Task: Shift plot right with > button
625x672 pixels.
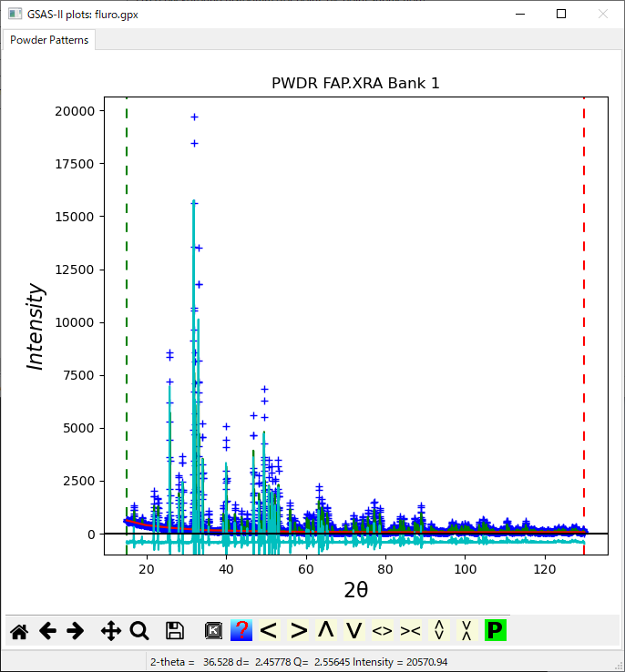Action: click(x=298, y=630)
